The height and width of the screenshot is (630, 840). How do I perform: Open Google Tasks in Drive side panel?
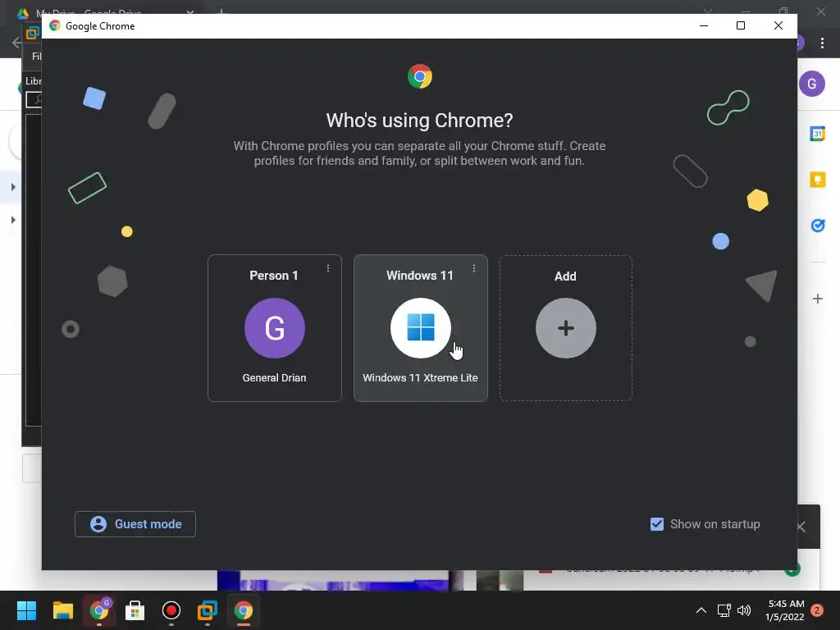(x=818, y=226)
